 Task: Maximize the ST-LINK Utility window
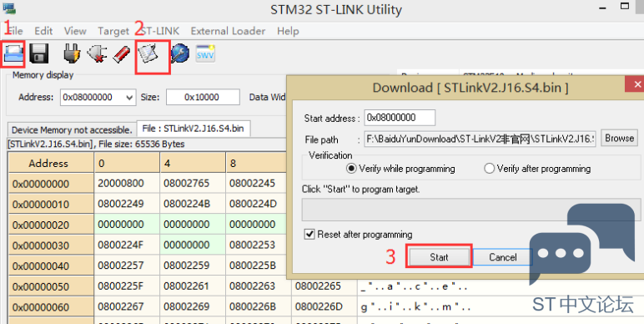pos(625,6)
